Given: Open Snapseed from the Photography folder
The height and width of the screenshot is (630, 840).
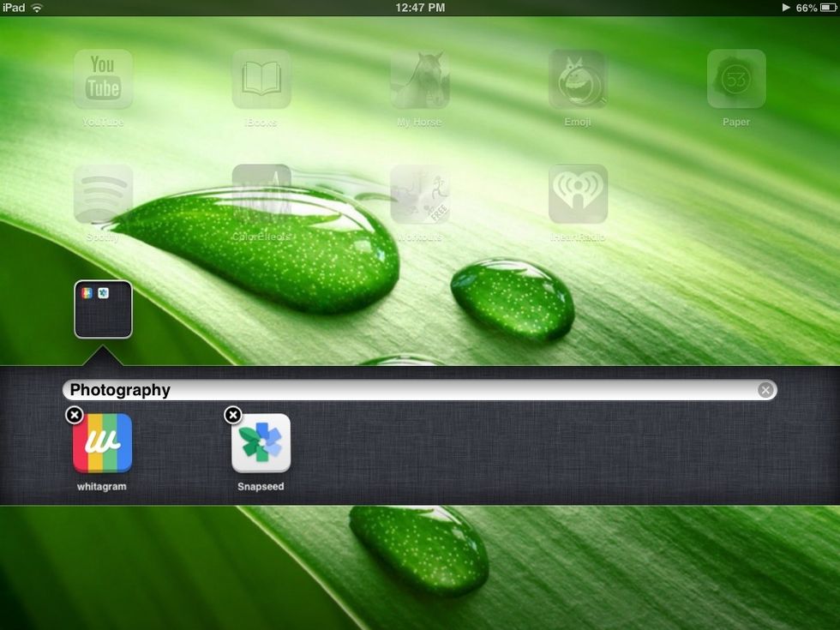Looking at the screenshot, I should pos(261,444).
